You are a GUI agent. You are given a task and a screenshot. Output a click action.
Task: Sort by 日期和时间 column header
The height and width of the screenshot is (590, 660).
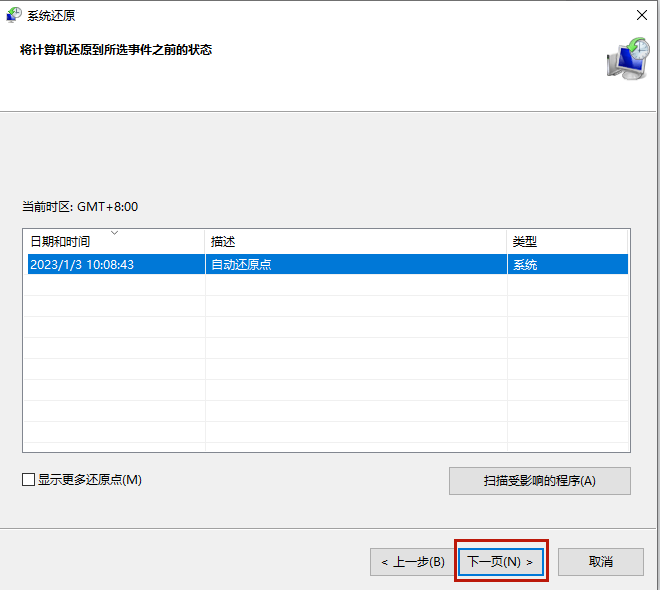[x=114, y=242]
